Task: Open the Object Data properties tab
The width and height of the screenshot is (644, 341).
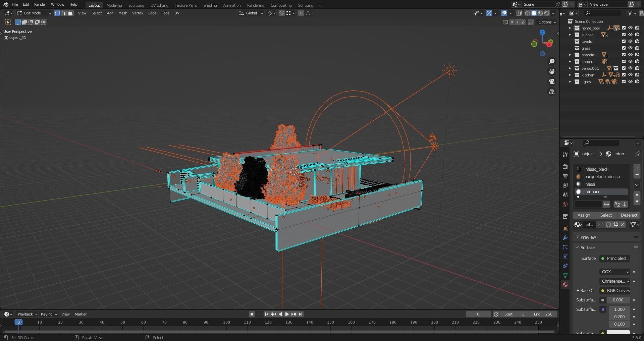Action: point(565,275)
